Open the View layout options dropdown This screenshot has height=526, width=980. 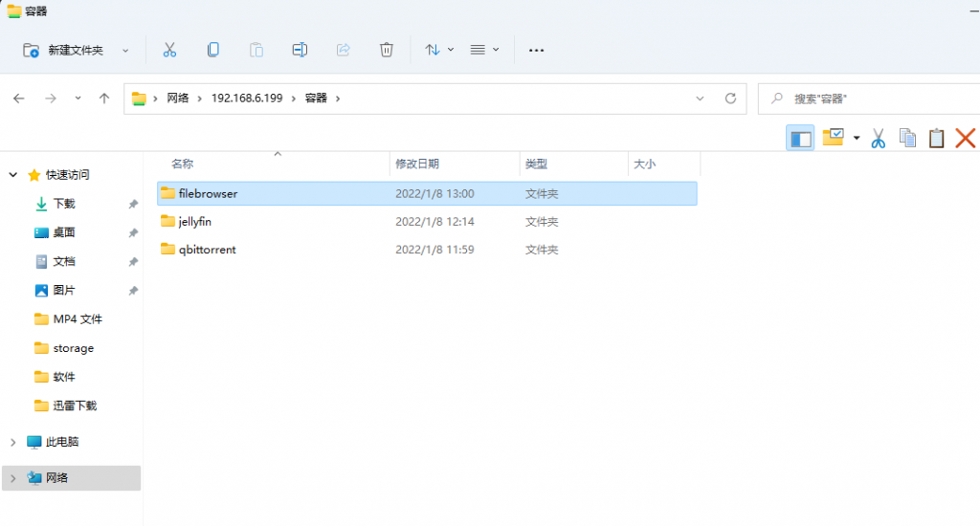(484, 50)
